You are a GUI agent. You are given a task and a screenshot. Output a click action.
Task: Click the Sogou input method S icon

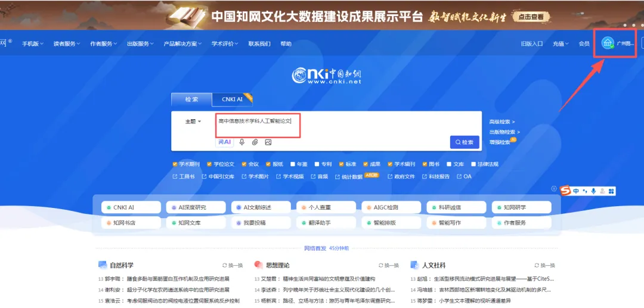pyautogui.click(x=566, y=191)
